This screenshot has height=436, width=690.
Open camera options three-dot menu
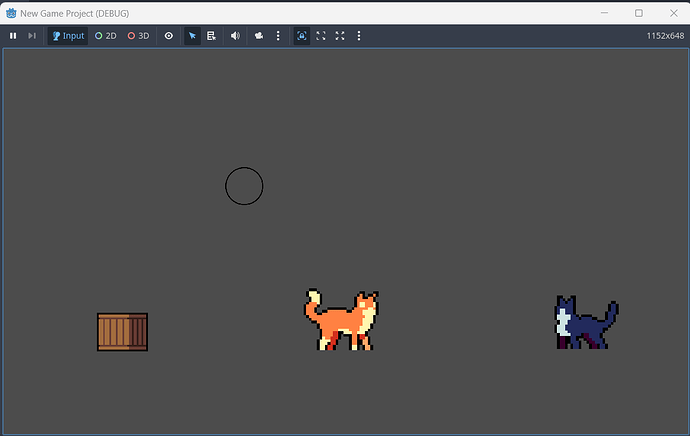278,36
